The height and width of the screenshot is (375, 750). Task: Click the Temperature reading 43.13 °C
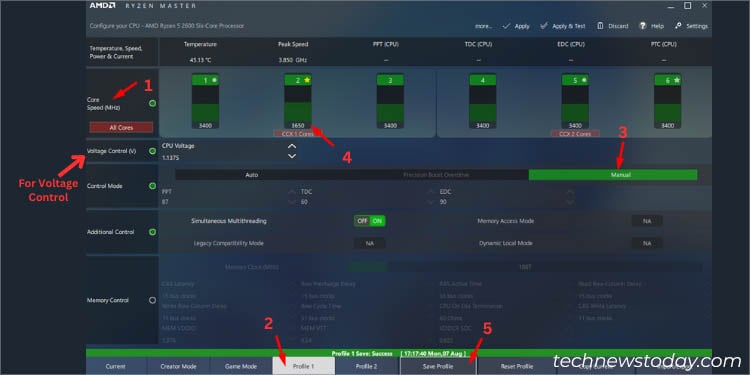click(x=200, y=60)
